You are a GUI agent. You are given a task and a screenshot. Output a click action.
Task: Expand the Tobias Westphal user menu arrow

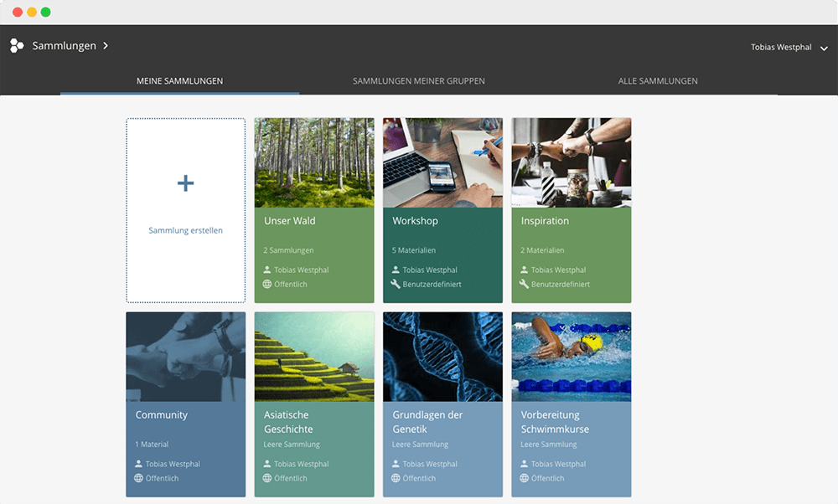824,49
